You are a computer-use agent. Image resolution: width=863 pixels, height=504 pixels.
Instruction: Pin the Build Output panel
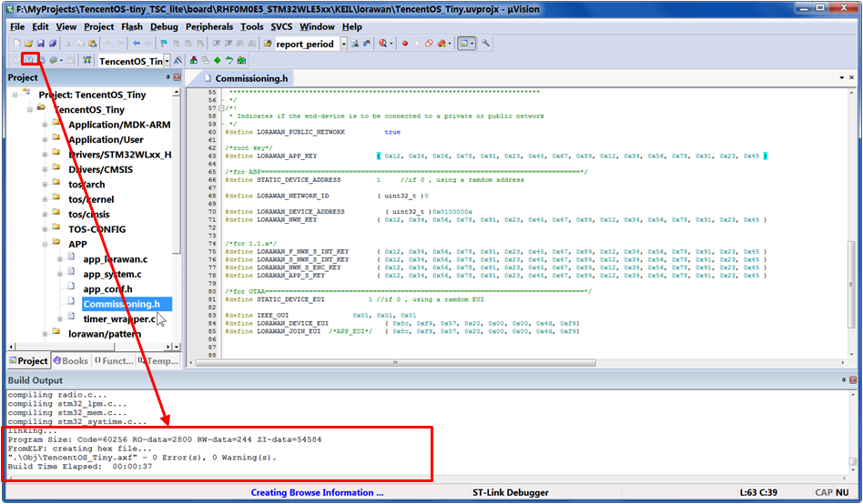coord(843,380)
